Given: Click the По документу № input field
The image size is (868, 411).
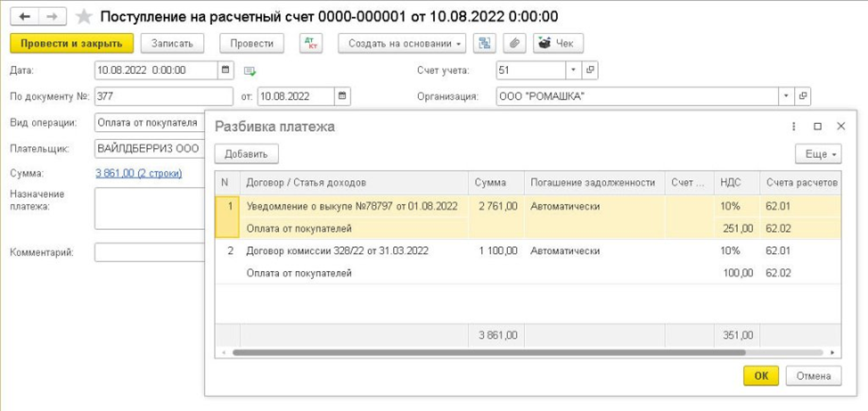Looking at the screenshot, I should (x=163, y=96).
